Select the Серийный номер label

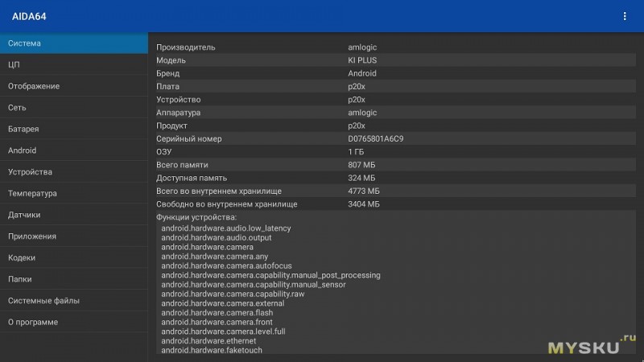189,138
